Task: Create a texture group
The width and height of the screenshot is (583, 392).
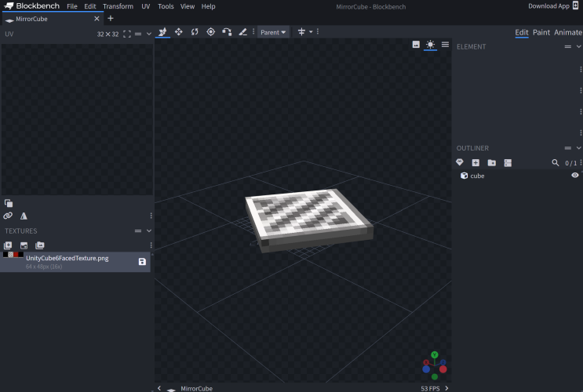Action: click(40, 245)
